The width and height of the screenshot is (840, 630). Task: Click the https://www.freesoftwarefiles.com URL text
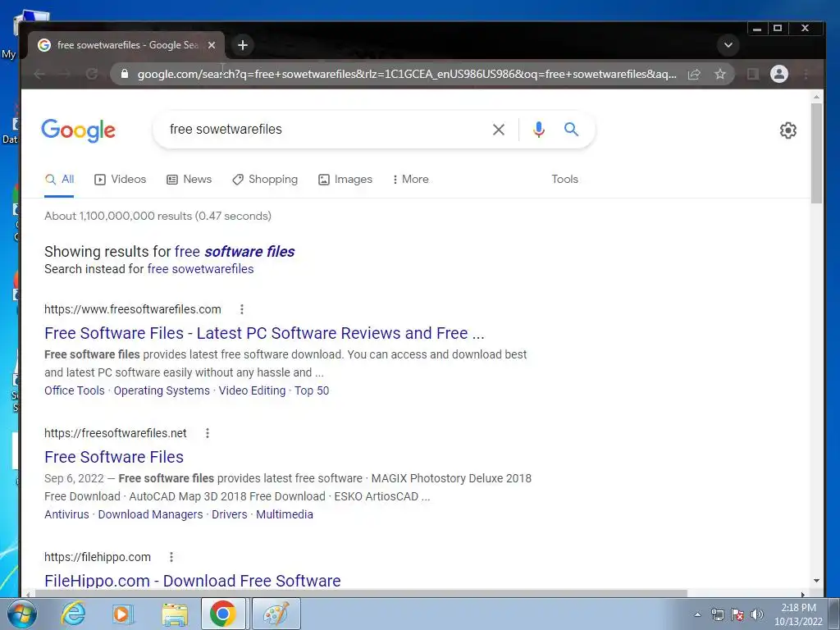(133, 309)
